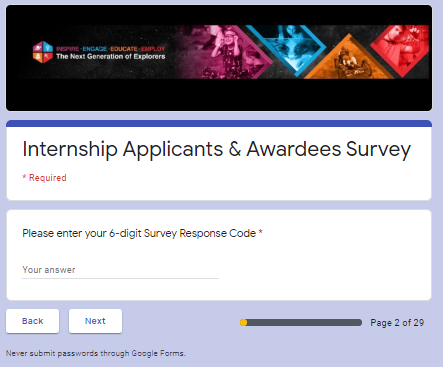Click the Inspire Engage Educate Employ text
The height and width of the screenshot is (367, 443).
pos(111,49)
